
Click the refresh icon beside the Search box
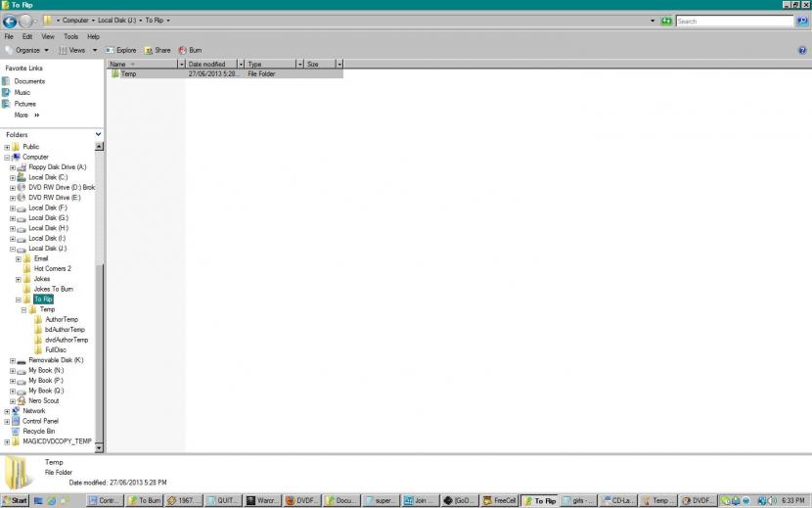point(666,21)
